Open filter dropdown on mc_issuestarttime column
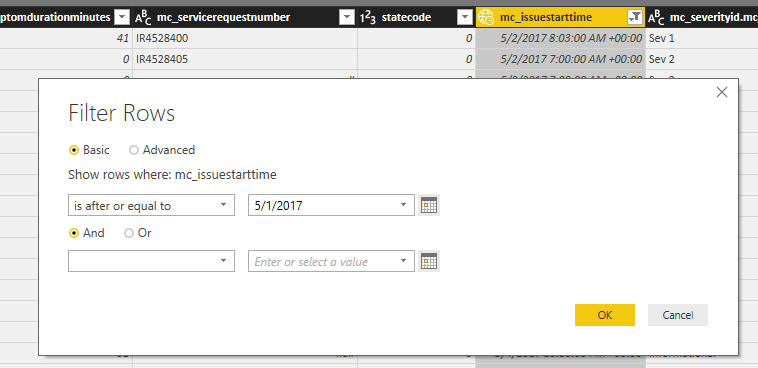Viewport: 758px width, 368px height. 635,17
